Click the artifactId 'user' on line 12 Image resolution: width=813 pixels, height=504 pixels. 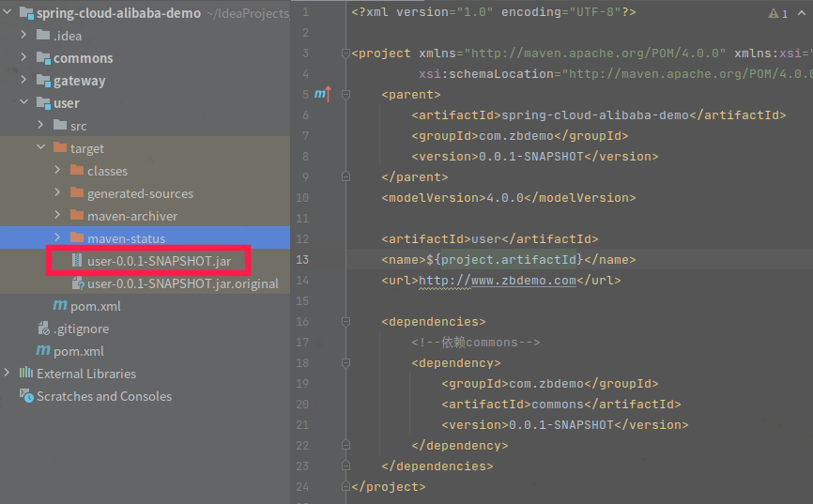tap(486, 238)
